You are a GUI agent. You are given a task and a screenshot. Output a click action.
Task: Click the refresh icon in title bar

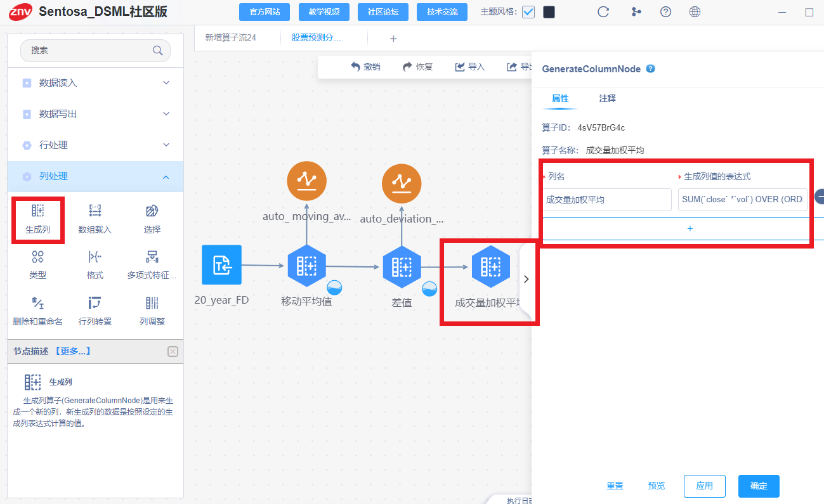point(603,11)
